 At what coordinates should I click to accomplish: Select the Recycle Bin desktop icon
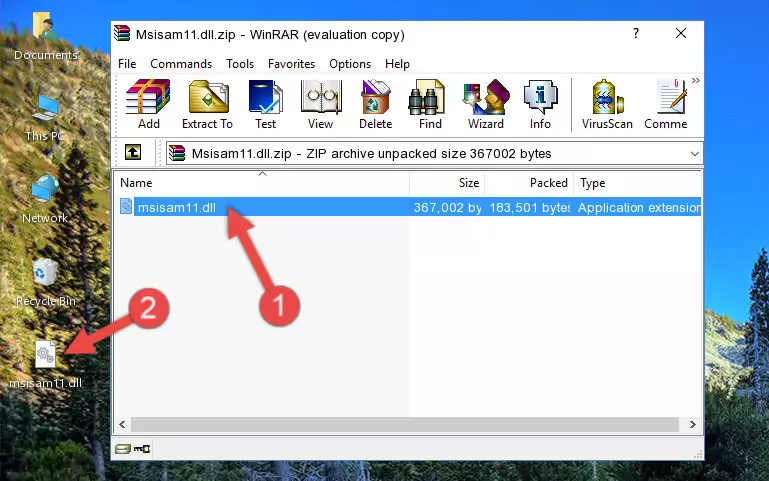tap(46, 283)
